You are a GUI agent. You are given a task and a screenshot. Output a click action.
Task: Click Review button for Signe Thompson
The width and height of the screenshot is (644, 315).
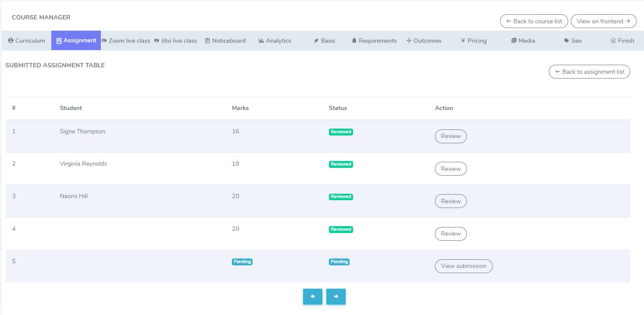[450, 136]
